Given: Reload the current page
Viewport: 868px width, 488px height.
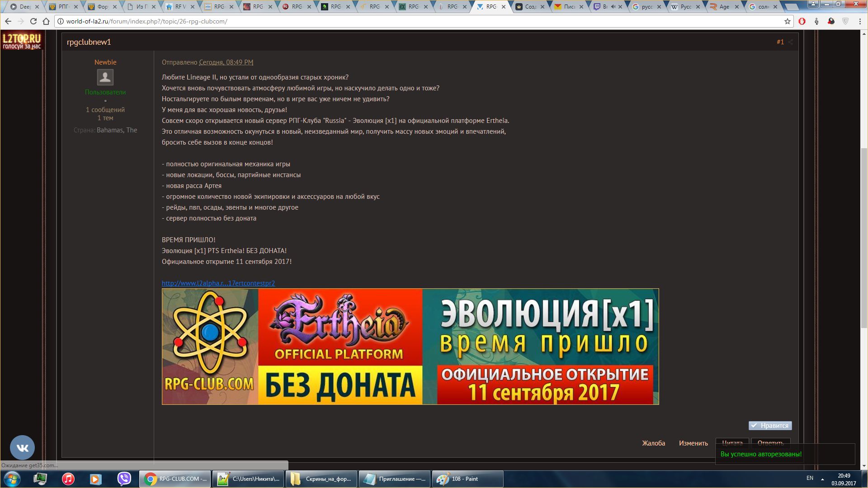Looking at the screenshot, I should [33, 21].
